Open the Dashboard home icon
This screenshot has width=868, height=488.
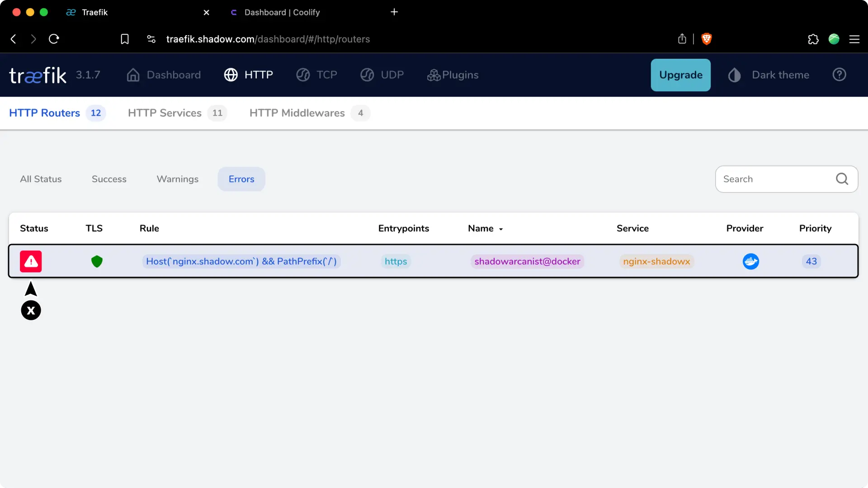pos(133,75)
